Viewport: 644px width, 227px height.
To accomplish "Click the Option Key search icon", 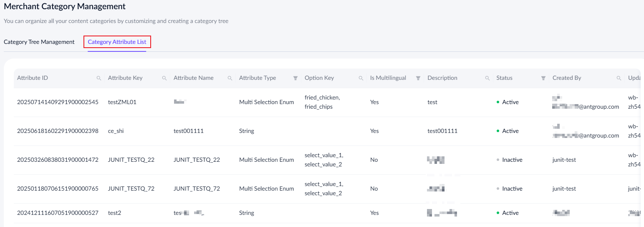I will coord(361,78).
